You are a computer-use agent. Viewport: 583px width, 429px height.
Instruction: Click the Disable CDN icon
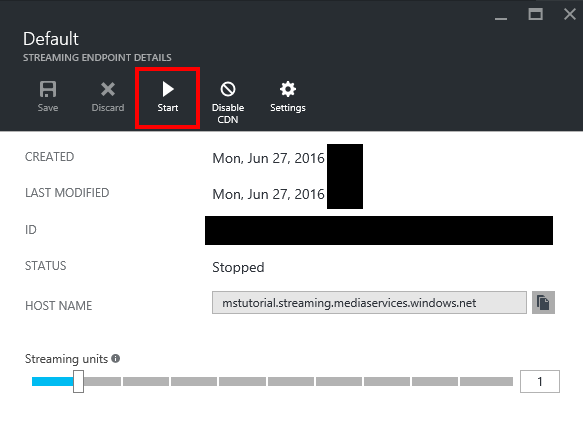click(228, 89)
